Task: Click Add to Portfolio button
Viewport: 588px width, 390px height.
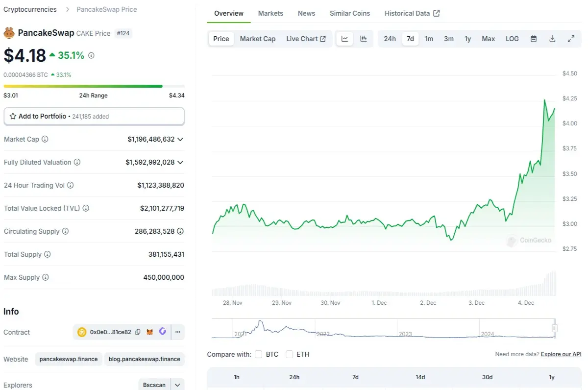Action: coord(94,116)
